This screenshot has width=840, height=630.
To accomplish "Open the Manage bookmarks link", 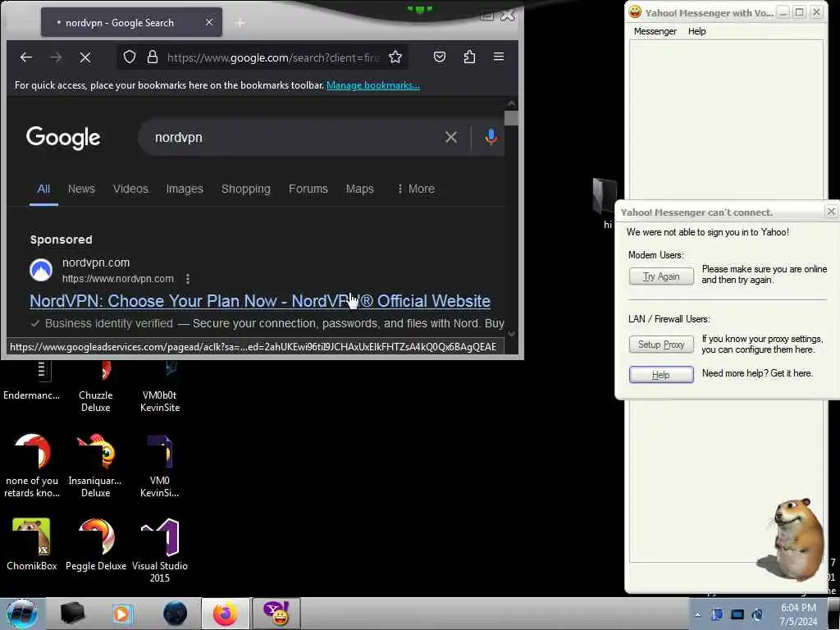I will coord(373,85).
